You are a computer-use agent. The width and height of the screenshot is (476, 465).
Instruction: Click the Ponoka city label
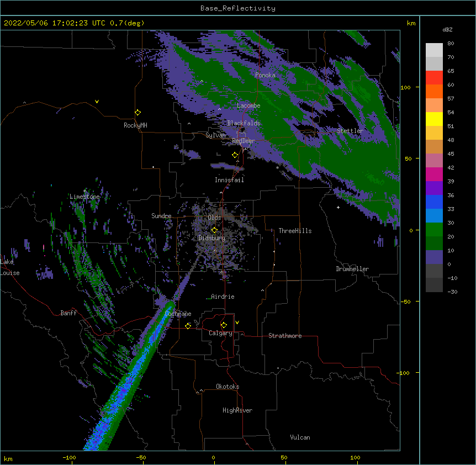[265, 75]
